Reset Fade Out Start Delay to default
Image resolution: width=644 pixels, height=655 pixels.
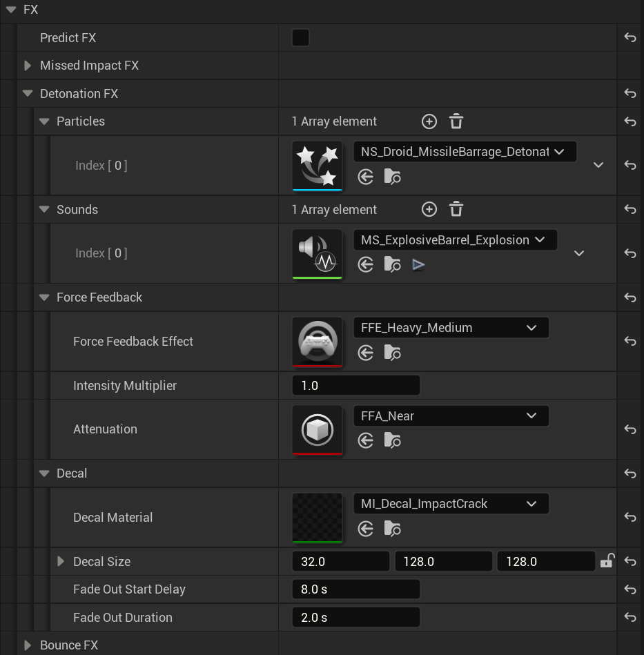pyautogui.click(x=630, y=589)
